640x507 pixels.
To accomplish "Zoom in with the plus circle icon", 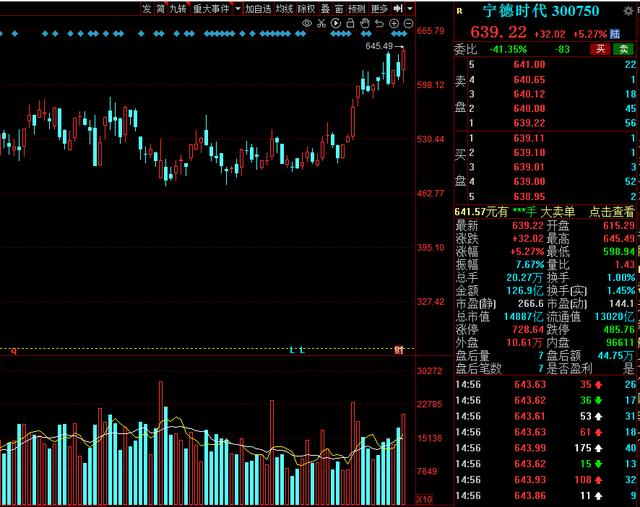I will pos(394,24).
